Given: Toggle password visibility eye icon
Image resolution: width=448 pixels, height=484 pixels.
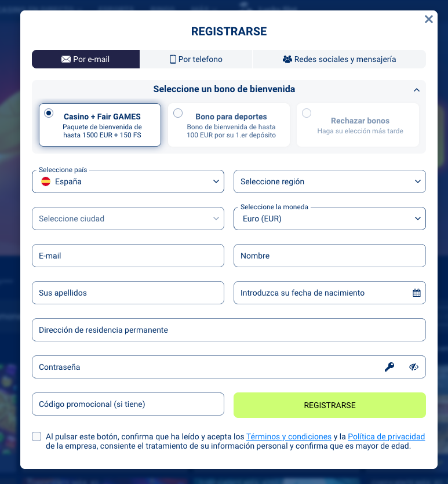Looking at the screenshot, I should (413, 367).
